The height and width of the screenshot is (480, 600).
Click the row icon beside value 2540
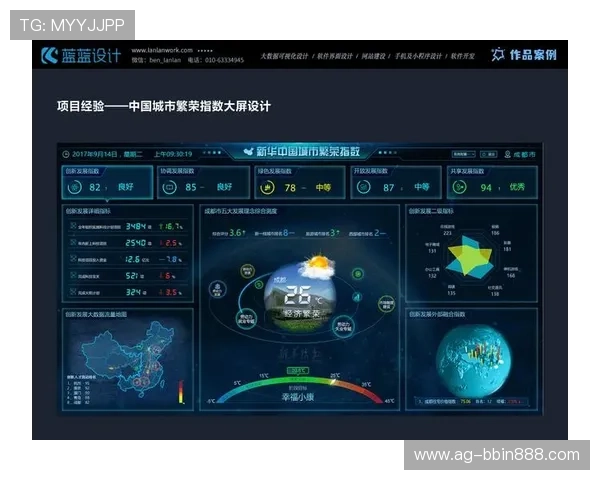tap(73, 242)
